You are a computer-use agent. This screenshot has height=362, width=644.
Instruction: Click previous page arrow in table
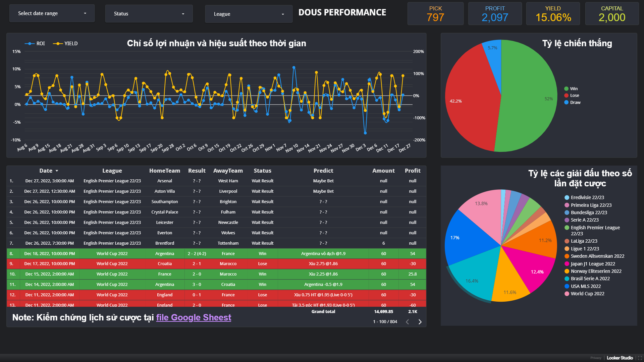(x=407, y=322)
